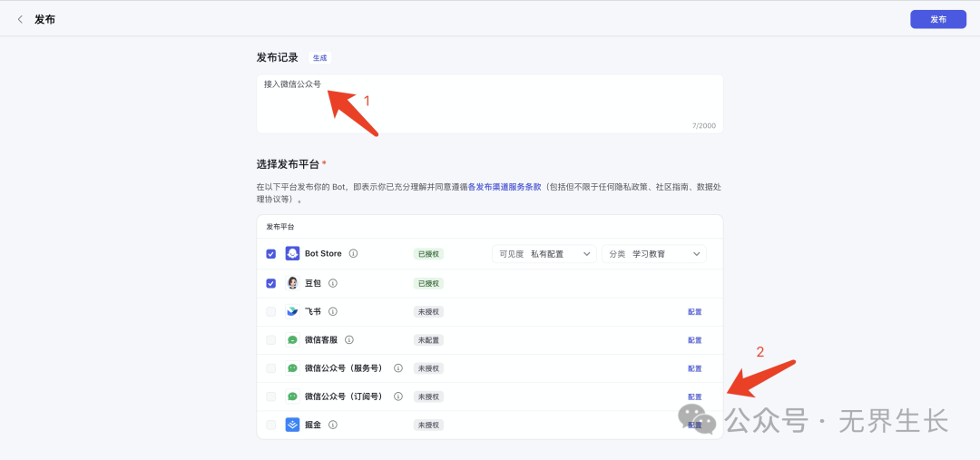Click the 7/2000 character counter
The width and height of the screenshot is (980, 460).
pyautogui.click(x=704, y=125)
